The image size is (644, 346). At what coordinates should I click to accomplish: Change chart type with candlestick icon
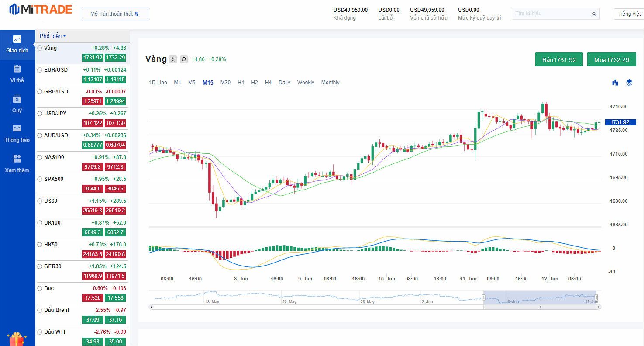pyautogui.click(x=615, y=83)
